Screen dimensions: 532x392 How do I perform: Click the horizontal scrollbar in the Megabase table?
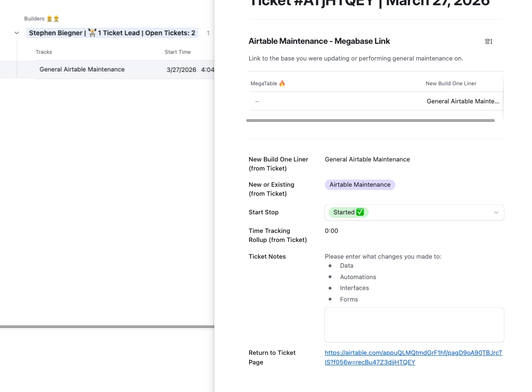[371, 121]
